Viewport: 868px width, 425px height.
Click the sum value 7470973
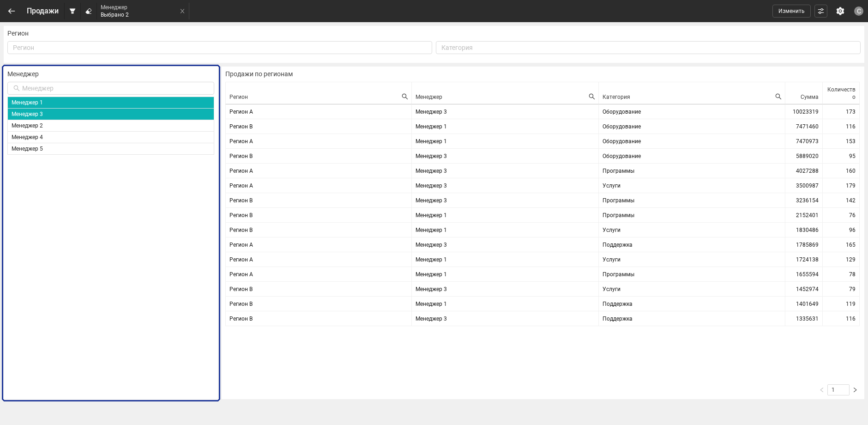pyautogui.click(x=807, y=141)
